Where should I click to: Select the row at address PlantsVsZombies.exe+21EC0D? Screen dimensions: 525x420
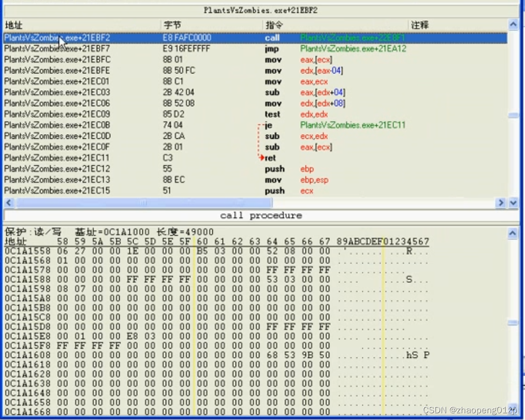tap(255, 136)
